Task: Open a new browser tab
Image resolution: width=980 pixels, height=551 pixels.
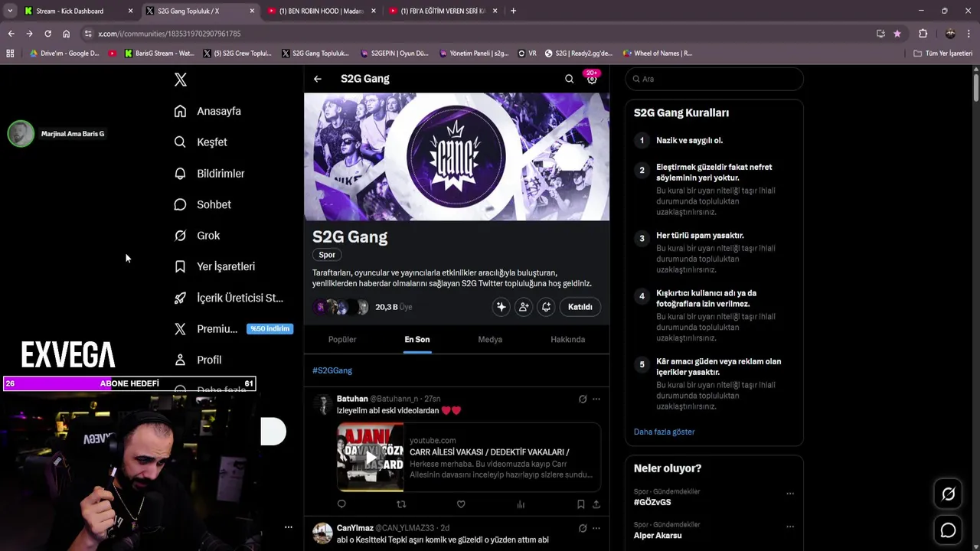Action: tap(513, 11)
